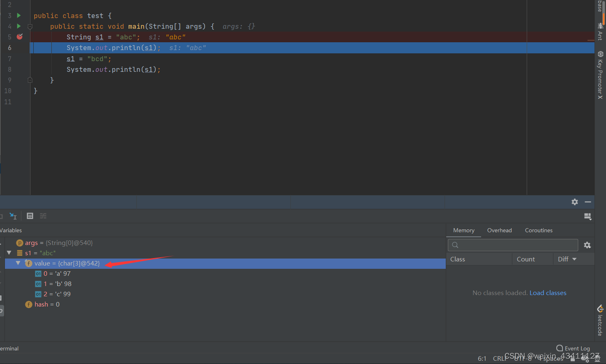606x364 pixels.
Task: Toggle the breakpoint on line 5
Action: tap(19, 37)
